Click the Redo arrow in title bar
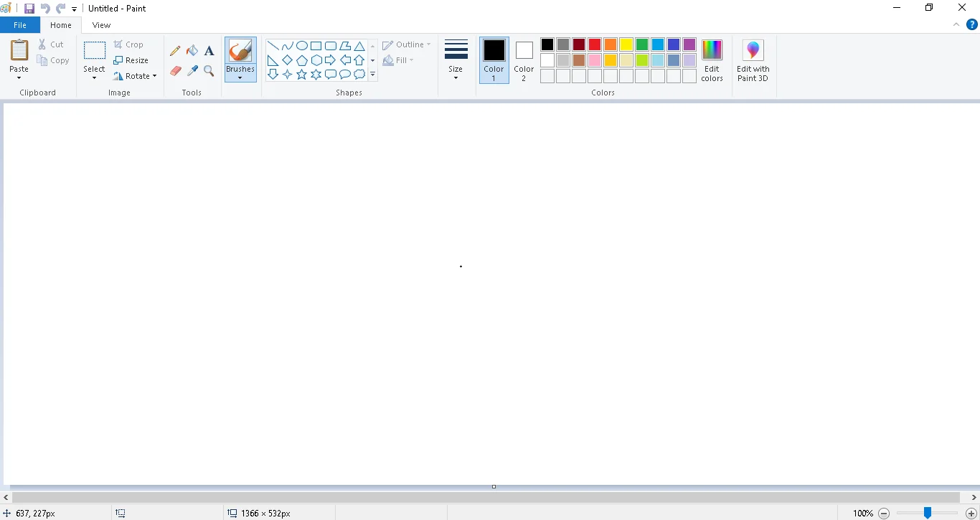This screenshot has height=520, width=980. [x=60, y=9]
